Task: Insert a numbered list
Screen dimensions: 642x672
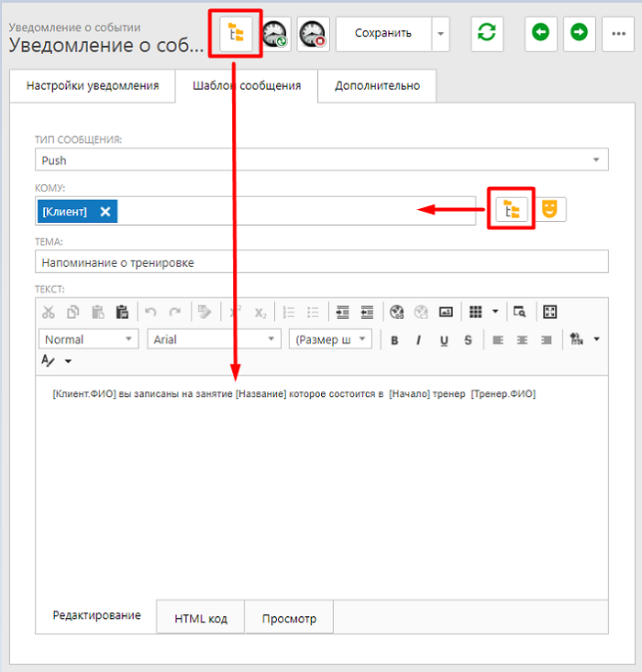Action: 289,312
